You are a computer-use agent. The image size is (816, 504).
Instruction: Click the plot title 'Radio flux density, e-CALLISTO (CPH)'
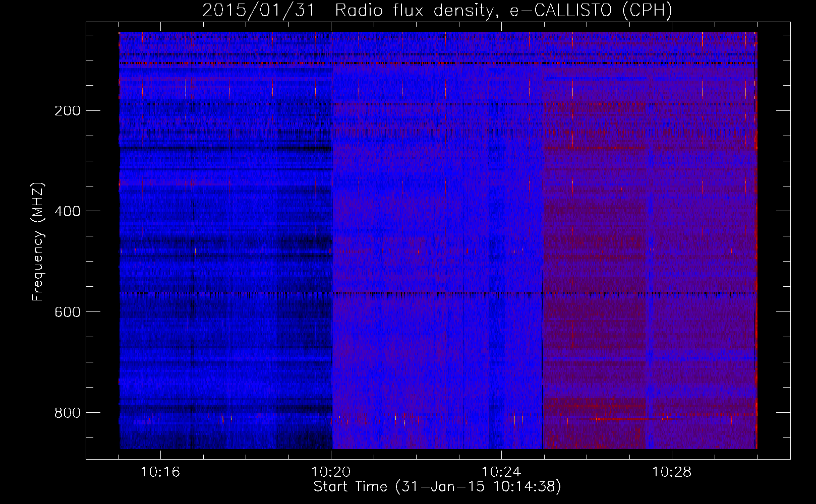tap(503, 10)
